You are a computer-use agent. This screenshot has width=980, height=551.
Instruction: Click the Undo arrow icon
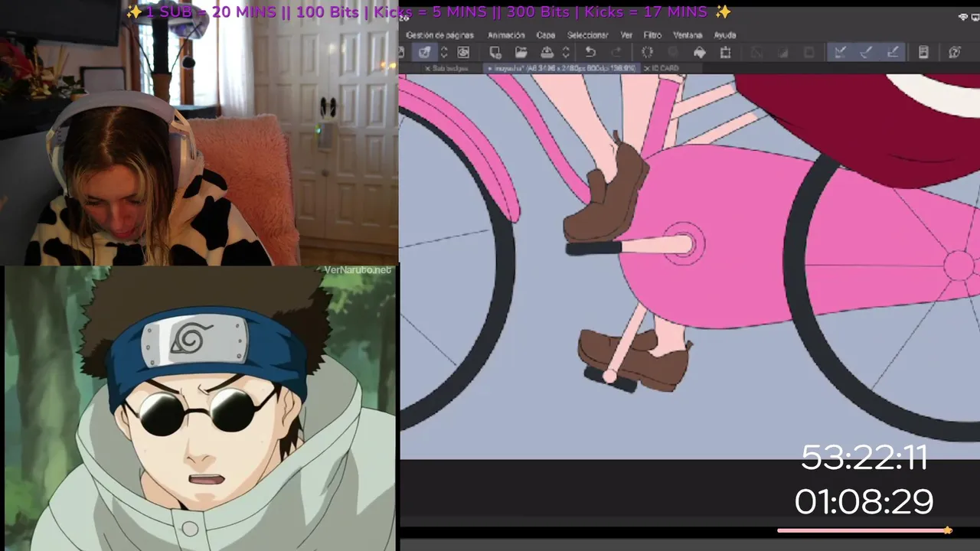point(590,52)
